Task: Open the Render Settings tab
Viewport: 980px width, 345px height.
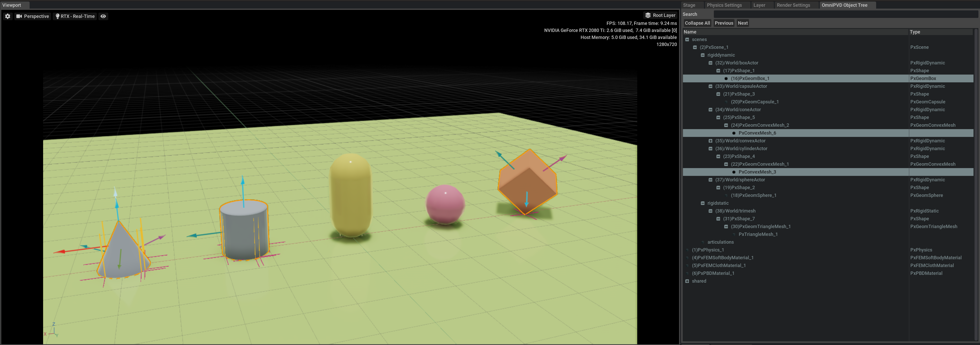Action: click(793, 5)
